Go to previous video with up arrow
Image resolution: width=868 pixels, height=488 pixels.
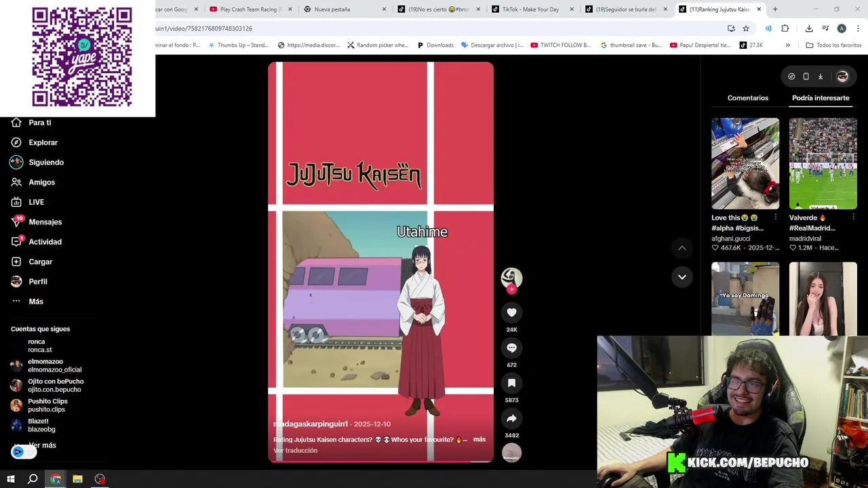pos(682,248)
